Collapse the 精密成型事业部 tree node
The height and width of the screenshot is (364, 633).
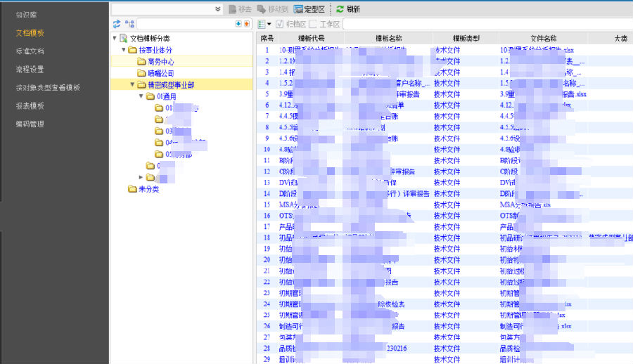pyautogui.click(x=132, y=85)
